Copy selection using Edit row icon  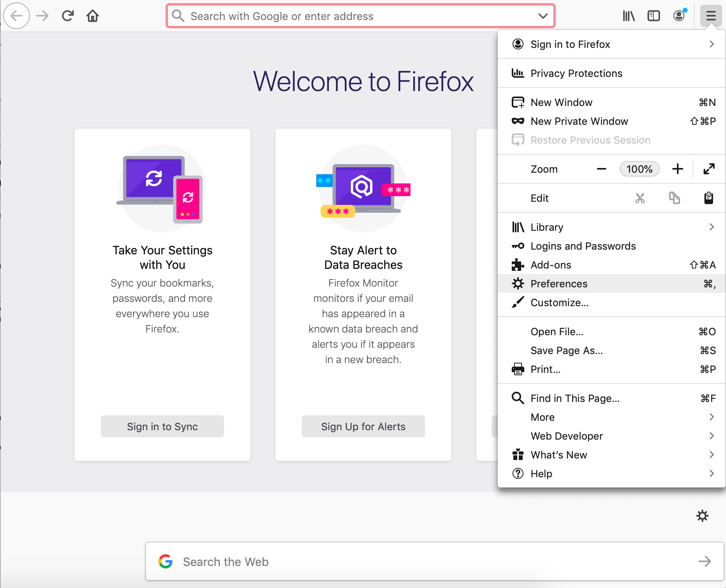tap(675, 198)
